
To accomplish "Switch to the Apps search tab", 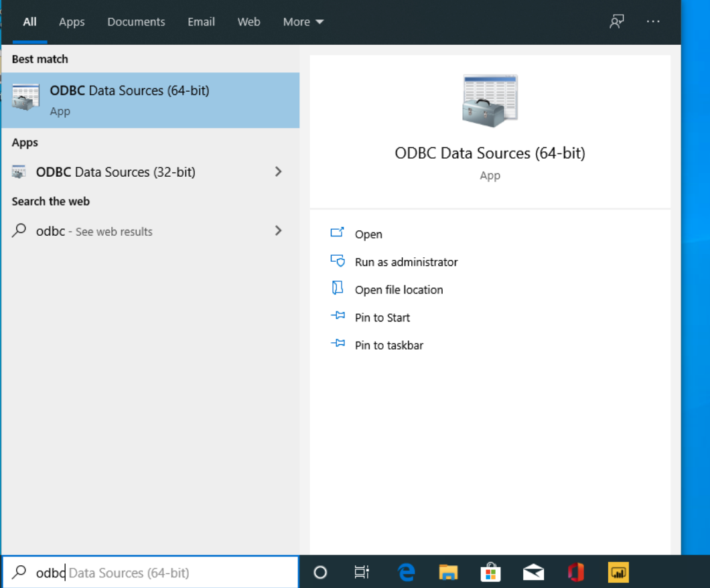I will click(x=72, y=21).
